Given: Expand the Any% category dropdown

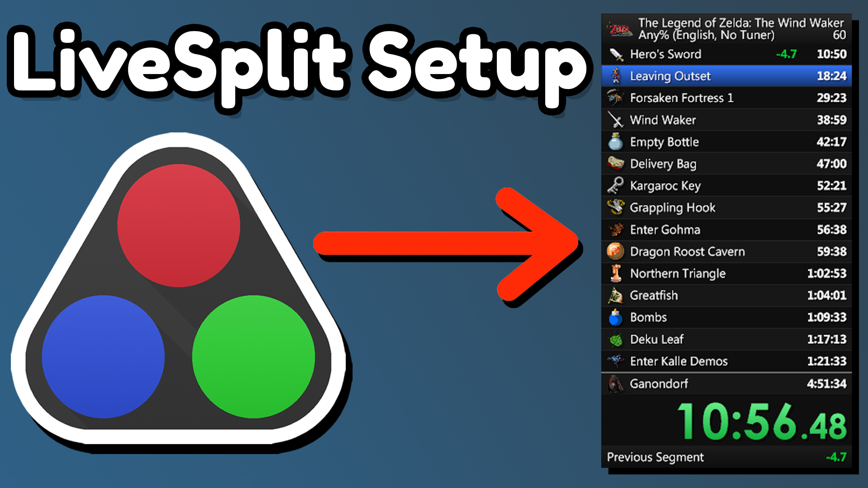Looking at the screenshot, I should (714, 31).
